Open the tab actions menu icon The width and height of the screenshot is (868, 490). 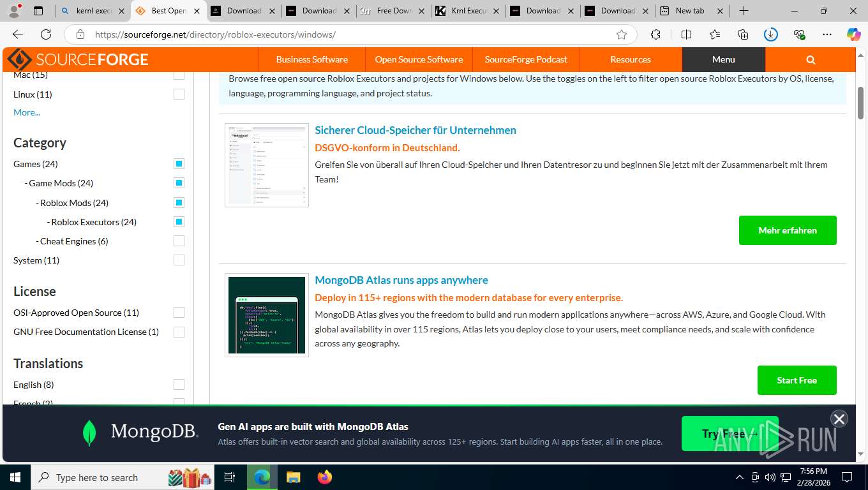38,11
